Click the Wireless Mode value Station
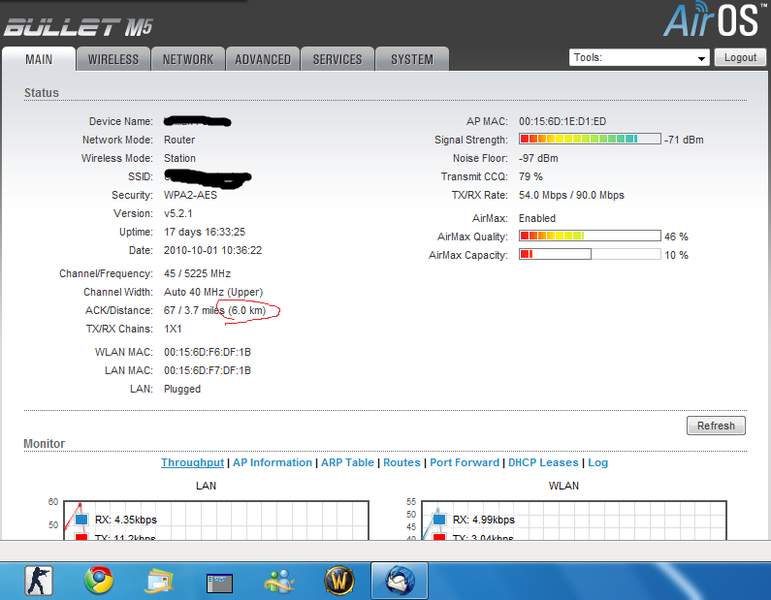The width and height of the screenshot is (771, 600). coord(180,158)
